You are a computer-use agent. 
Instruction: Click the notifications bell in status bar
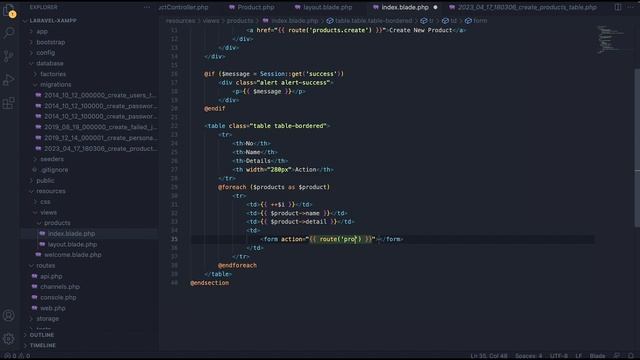pyautogui.click(x=631, y=356)
